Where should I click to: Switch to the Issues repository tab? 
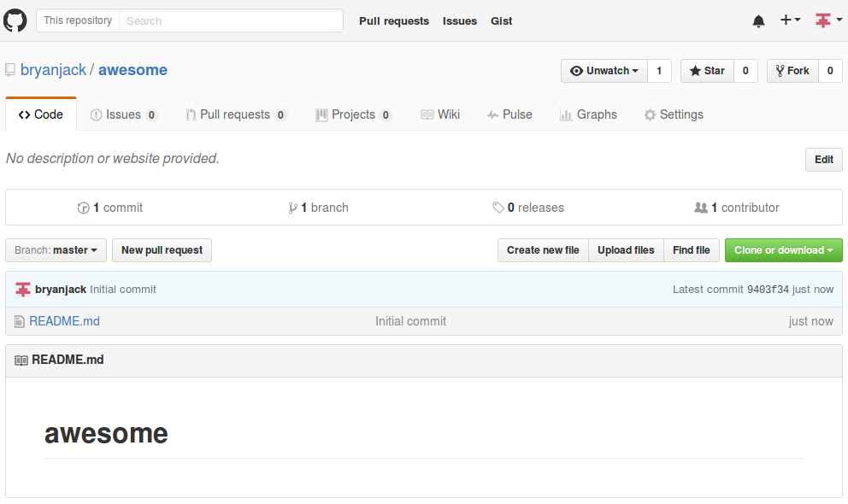(124, 114)
